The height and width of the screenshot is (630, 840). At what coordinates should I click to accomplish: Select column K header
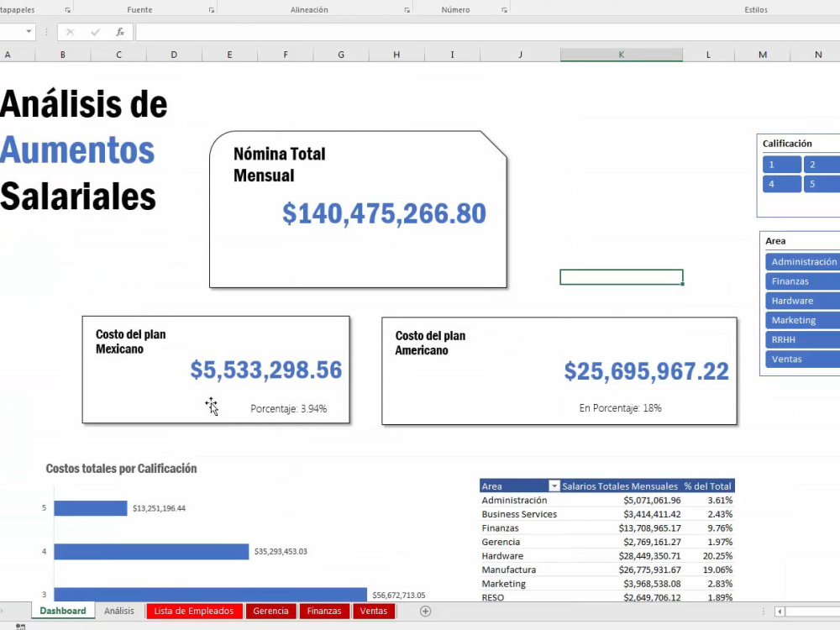622,55
